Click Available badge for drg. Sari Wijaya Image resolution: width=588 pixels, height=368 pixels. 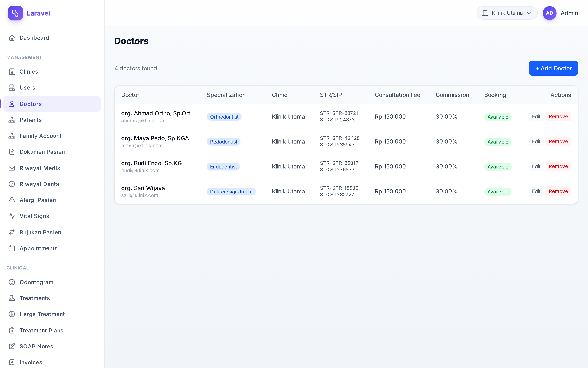[498, 192]
